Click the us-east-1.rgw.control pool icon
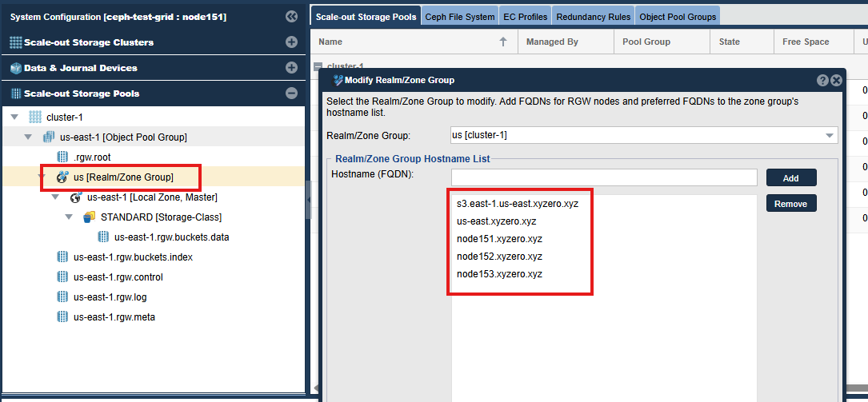The width and height of the screenshot is (868, 402). (62, 277)
